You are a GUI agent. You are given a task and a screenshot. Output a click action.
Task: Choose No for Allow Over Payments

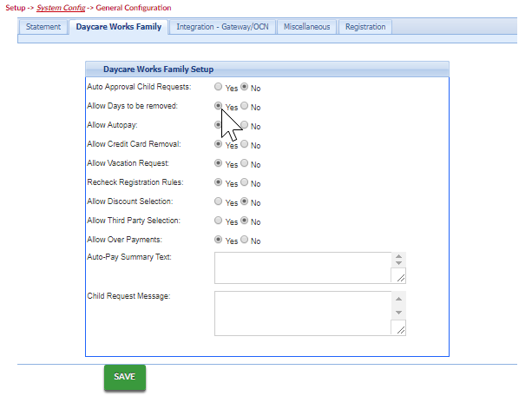[244, 240]
